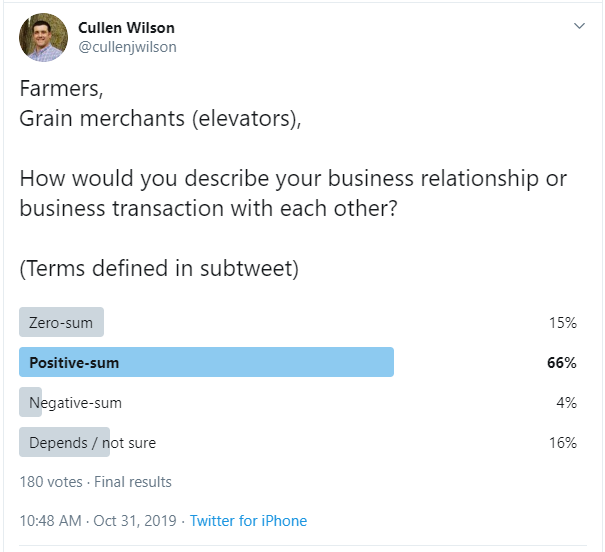Open the Cullen Wilson display name
Image resolution: width=605 pixels, height=552 pixels.
coord(128,28)
